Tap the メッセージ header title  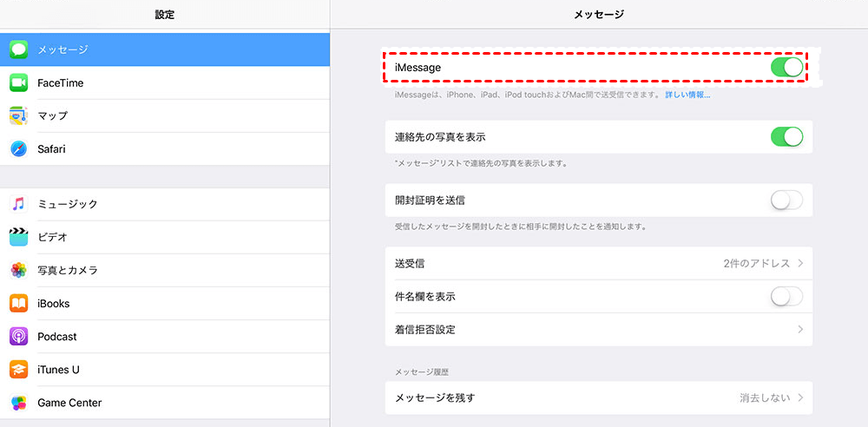[599, 15]
